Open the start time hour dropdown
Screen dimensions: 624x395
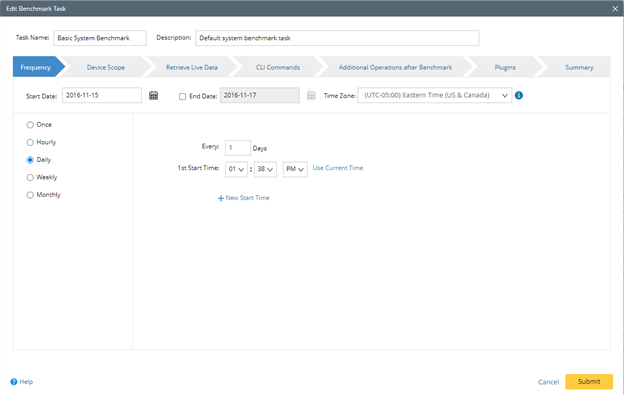pyautogui.click(x=236, y=169)
